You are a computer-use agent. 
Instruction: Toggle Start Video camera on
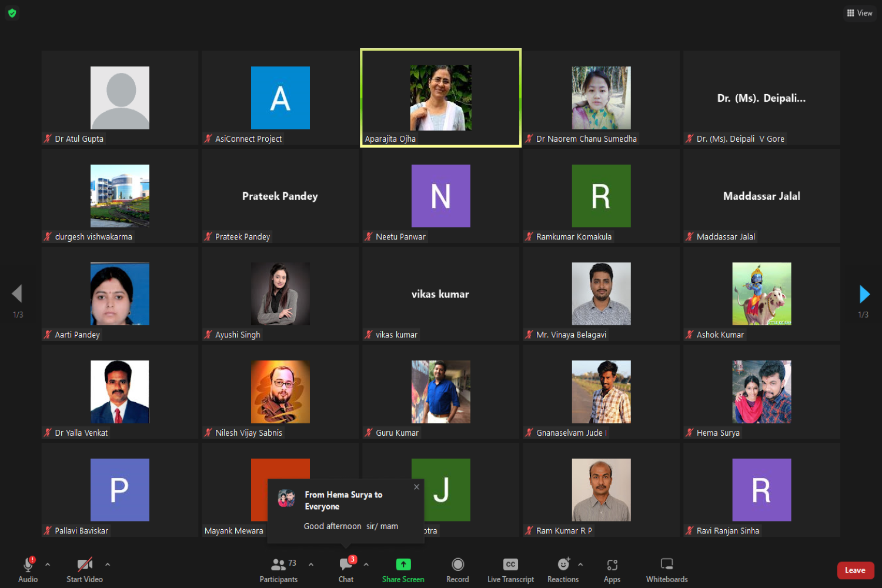coord(85,569)
